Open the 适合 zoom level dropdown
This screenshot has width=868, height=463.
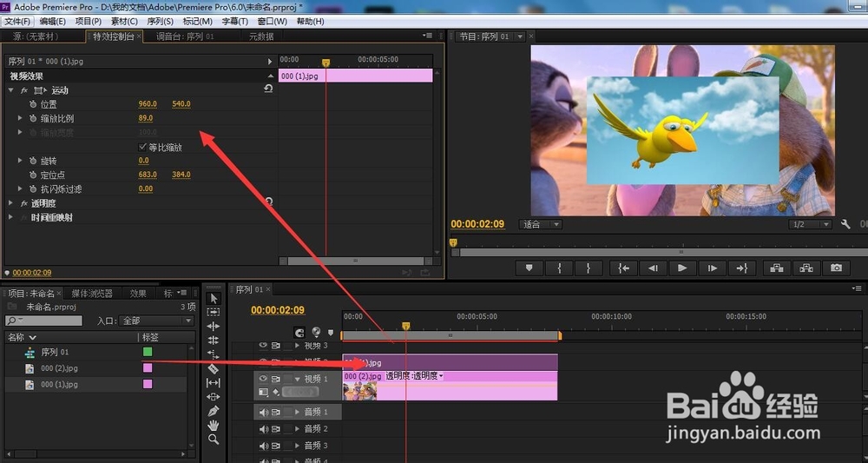(540, 224)
